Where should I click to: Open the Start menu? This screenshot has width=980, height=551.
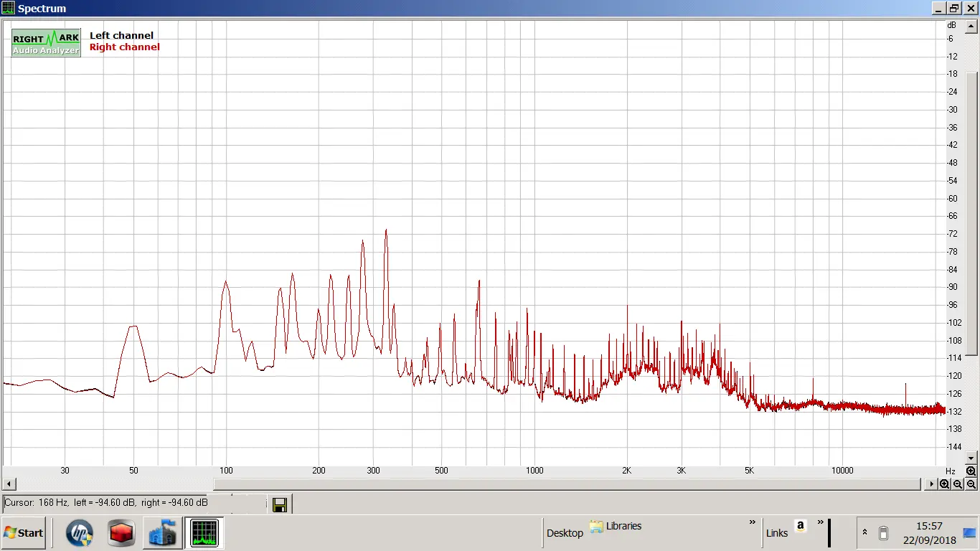[x=24, y=533]
